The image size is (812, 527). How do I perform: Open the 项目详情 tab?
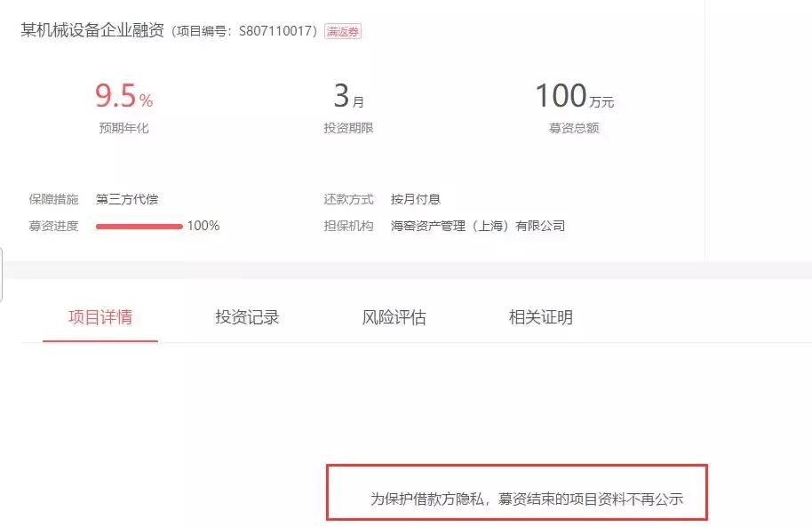point(100,317)
